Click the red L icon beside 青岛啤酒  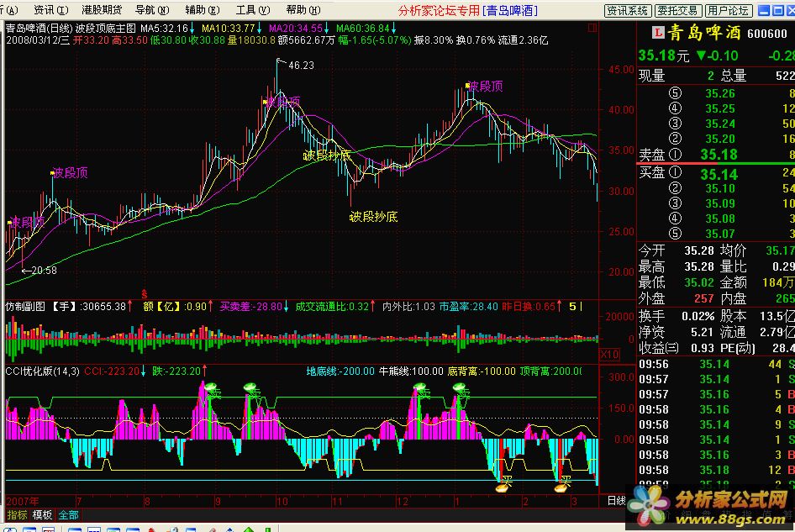(x=658, y=33)
